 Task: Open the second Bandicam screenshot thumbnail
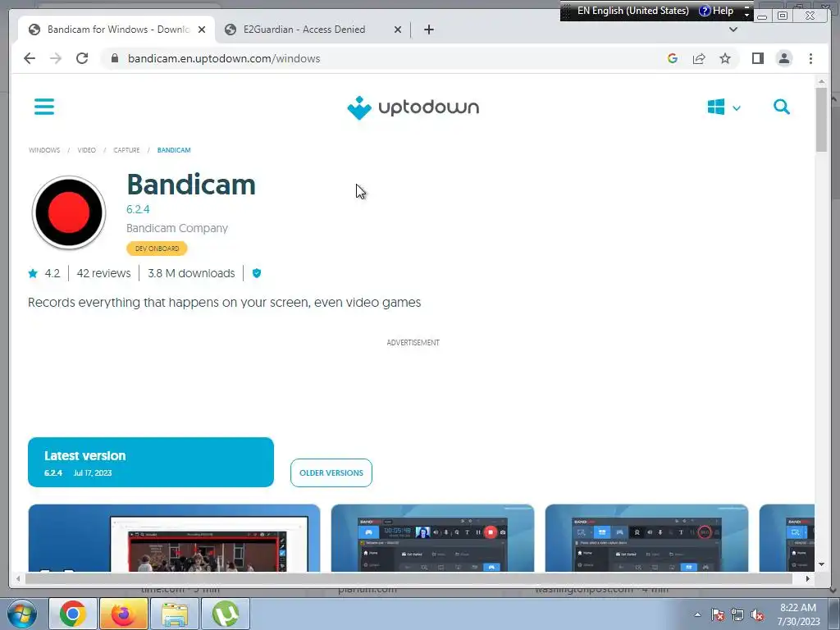tap(432, 538)
